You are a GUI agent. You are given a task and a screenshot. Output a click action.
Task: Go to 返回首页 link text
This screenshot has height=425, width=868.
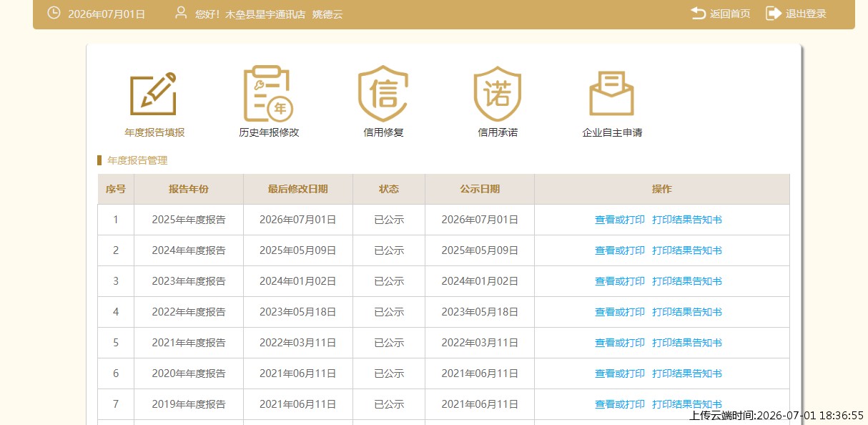[730, 14]
